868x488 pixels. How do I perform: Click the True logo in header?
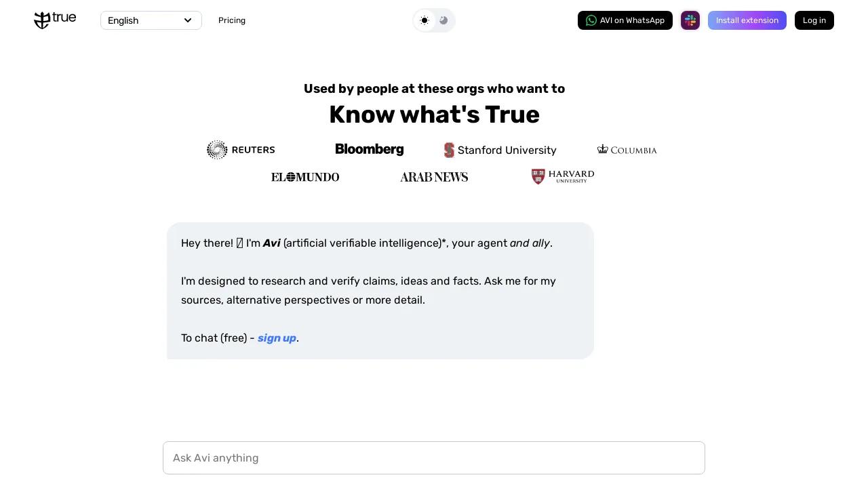click(55, 20)
